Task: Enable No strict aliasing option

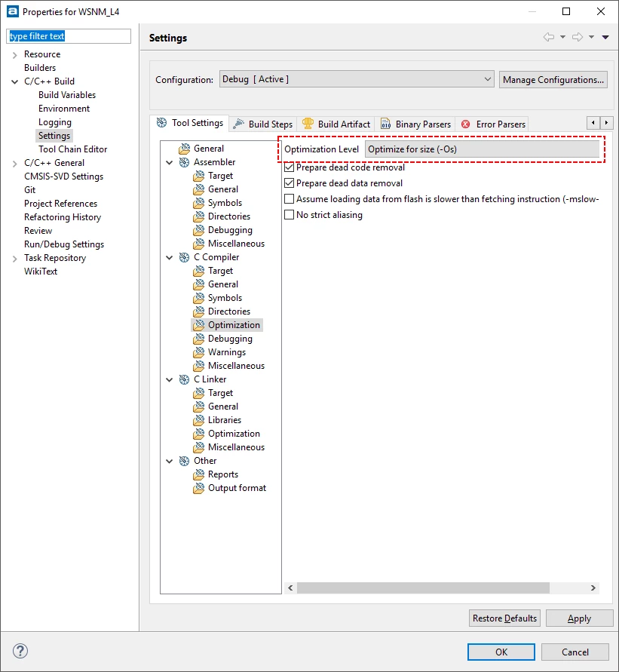Action: click(x=290, y=215)
